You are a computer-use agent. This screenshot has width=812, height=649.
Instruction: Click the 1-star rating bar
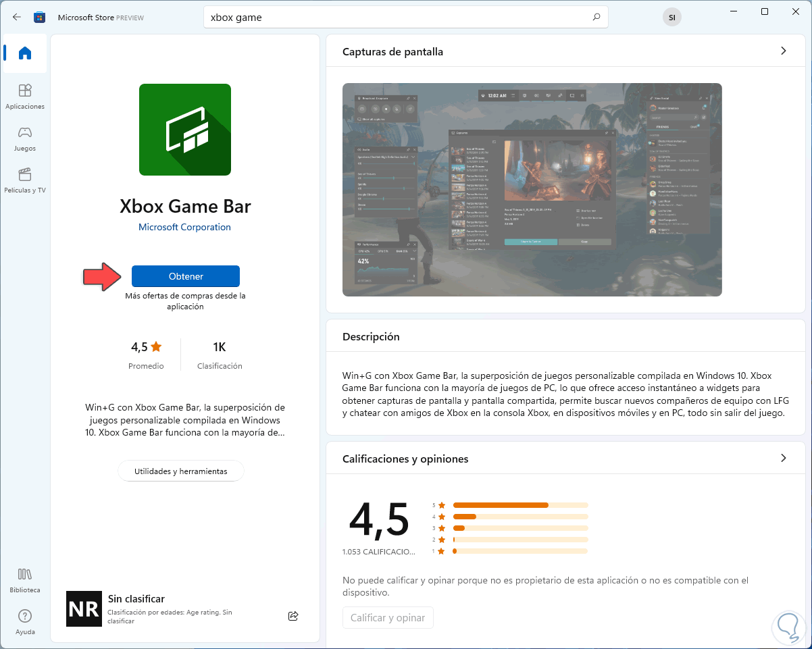click(x=521, y=551)
